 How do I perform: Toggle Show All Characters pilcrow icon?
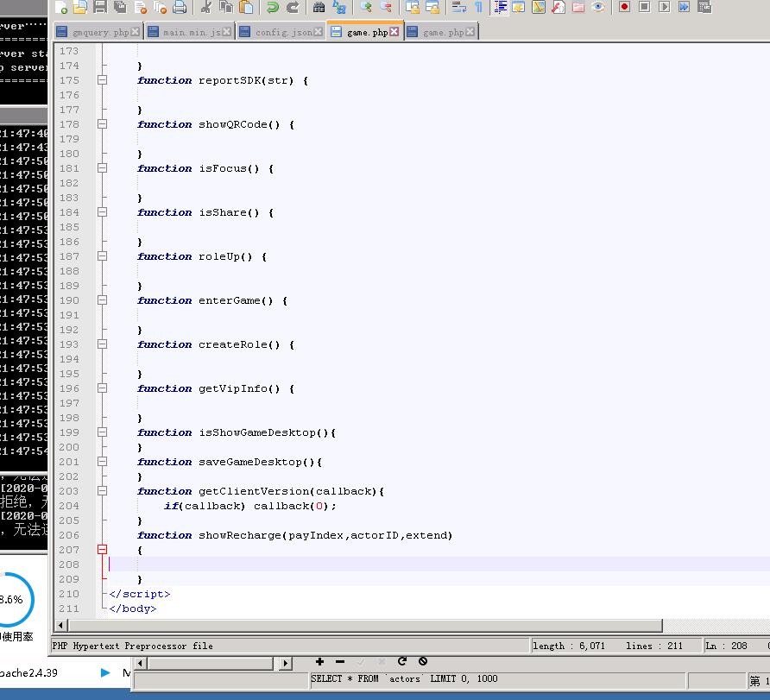(x=479, y=7)
